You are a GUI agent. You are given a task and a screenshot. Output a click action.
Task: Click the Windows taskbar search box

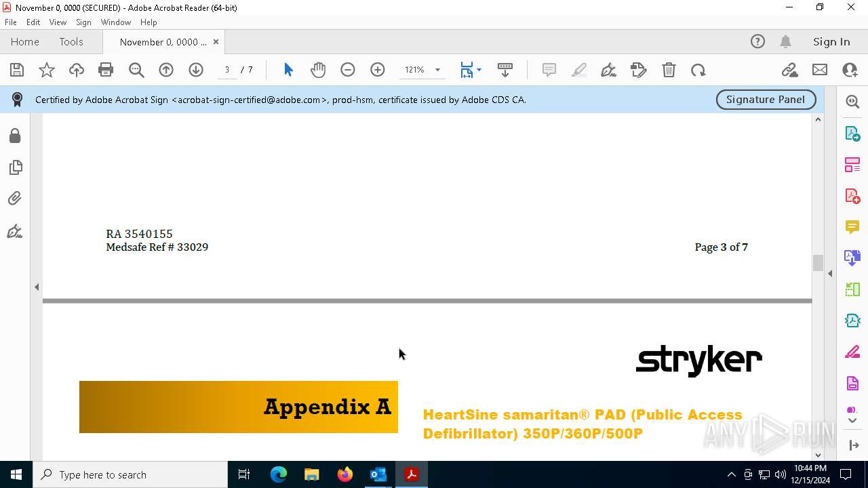tap(130, 474)
